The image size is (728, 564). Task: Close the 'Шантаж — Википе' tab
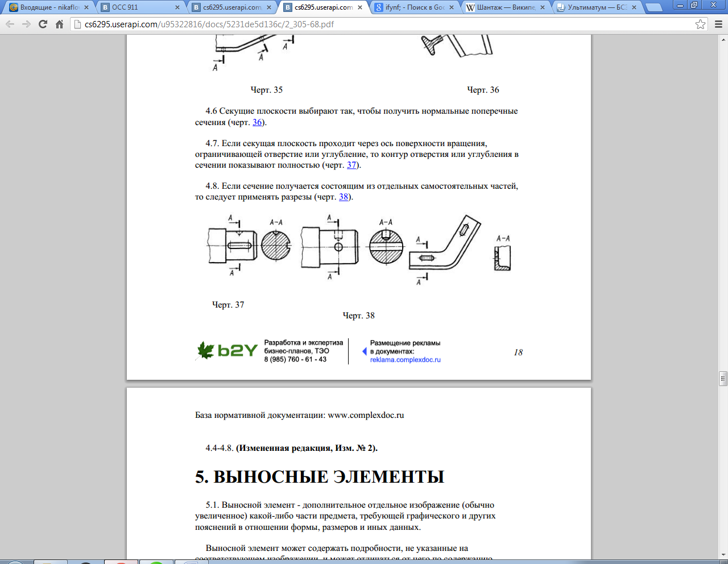(x=543, y=7)
